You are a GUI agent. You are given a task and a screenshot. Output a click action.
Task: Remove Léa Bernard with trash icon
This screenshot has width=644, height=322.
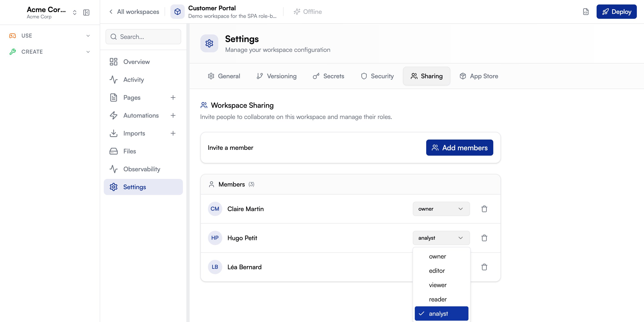click(484, 267)
